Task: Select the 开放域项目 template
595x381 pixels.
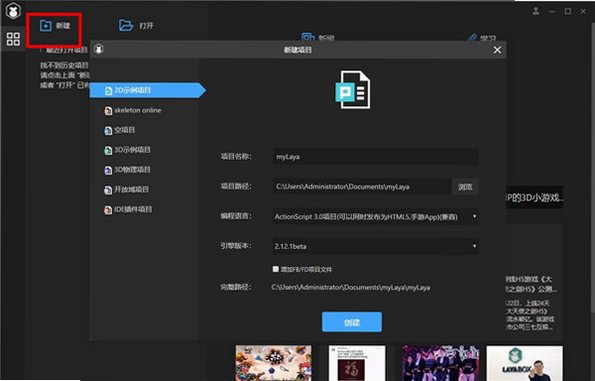Action: pos(126,190)
